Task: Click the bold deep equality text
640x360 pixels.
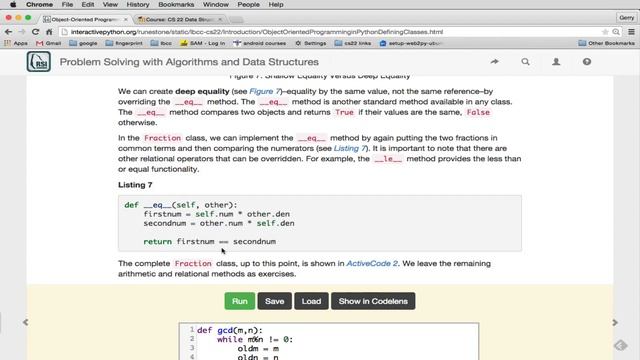Action: 202,91
